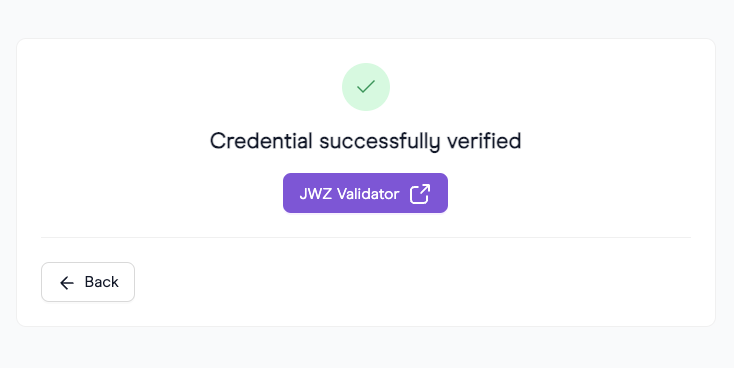Screen dimensions: 734x368
Task: Click the green checkmark success icon
Action: [x=366, y=87]
